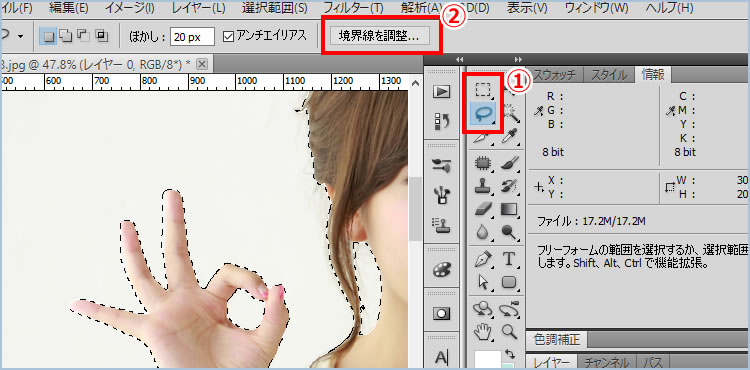Select the Hand tool
This screenshot has height=370, width=750.
pyautogui.click(x=483, y=331)
